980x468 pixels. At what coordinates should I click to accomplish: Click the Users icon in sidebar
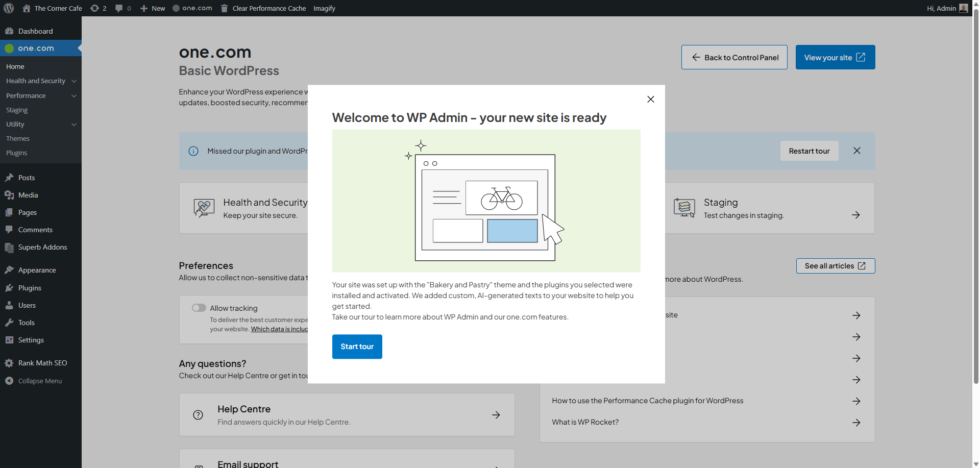click(x=9, y=305)
